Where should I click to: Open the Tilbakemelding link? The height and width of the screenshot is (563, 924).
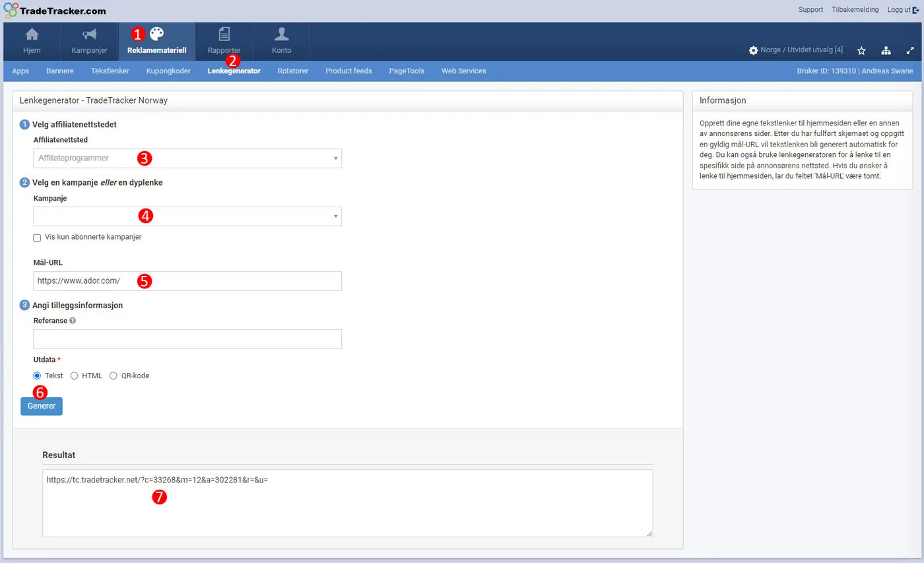click(855, 10)
